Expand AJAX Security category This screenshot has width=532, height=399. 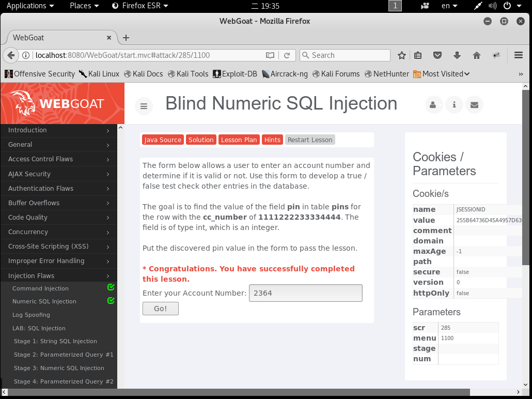coord(59,174)
